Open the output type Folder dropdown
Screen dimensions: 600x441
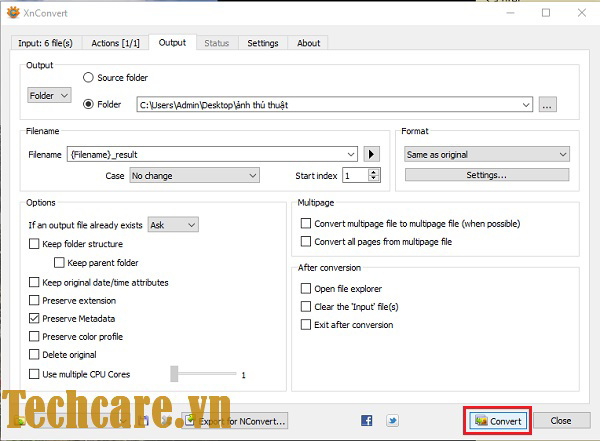pyautogui.click(x=49, y=95)
